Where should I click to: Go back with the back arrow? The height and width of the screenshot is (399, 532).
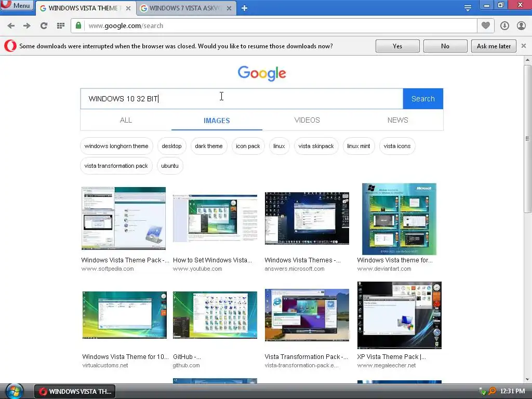[11, 26]
